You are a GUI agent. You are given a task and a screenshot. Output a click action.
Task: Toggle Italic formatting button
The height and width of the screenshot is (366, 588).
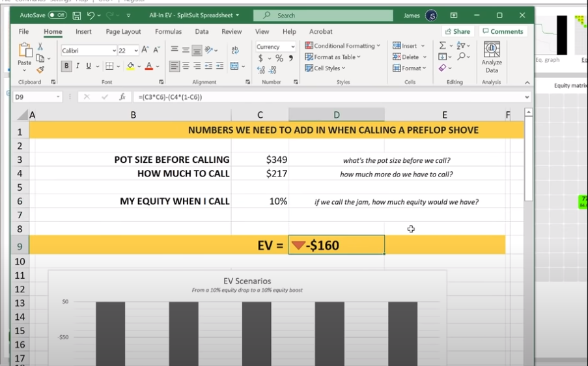pos(77,66)
